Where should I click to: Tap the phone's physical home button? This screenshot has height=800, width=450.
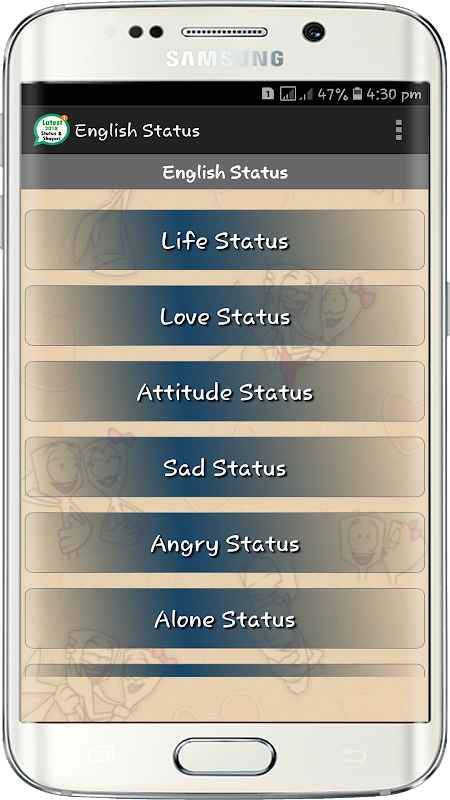pos(225,756)
